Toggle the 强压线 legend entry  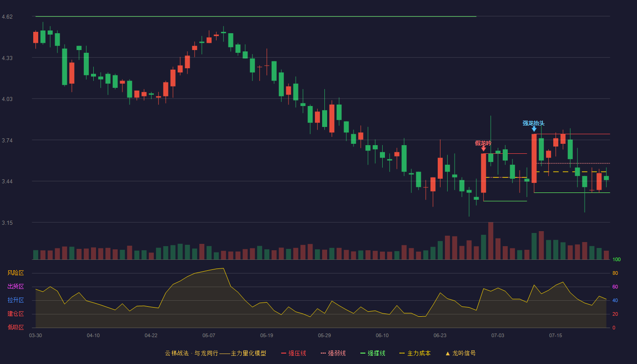(x=293, y=353)
